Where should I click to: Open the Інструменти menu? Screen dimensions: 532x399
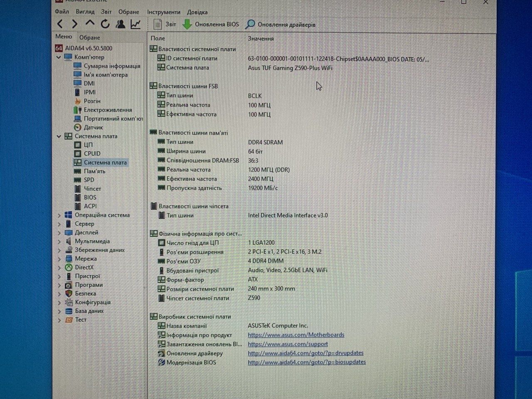click(164, 12)
